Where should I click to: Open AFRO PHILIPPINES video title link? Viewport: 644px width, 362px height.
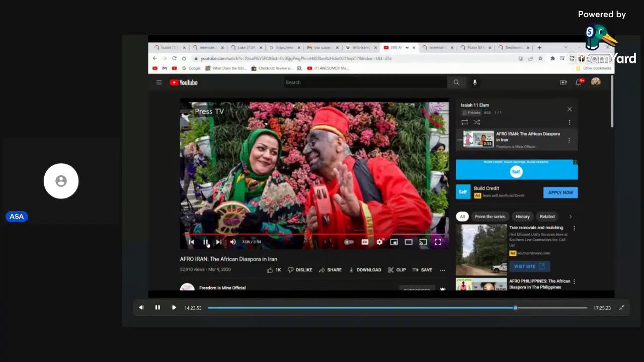(x=539, y=284)
